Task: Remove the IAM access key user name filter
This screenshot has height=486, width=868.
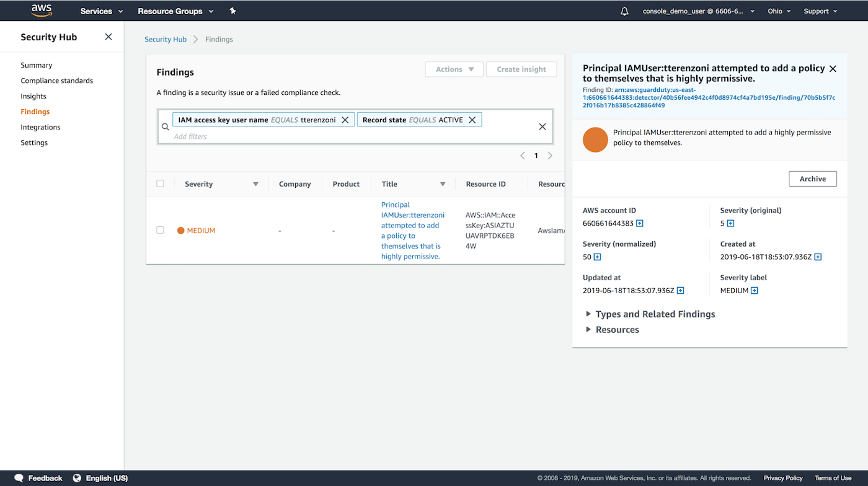Action: click(x=345, y=120)
